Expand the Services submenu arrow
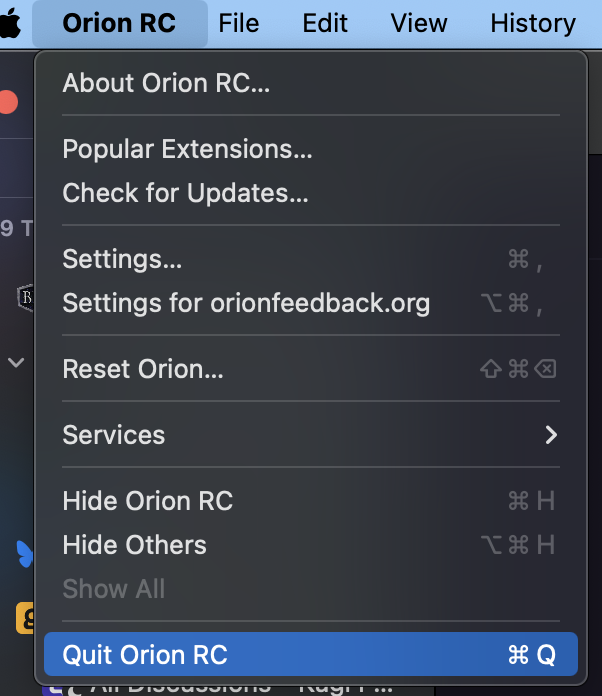This screenshot has height=696, width=602. (550, 435)
